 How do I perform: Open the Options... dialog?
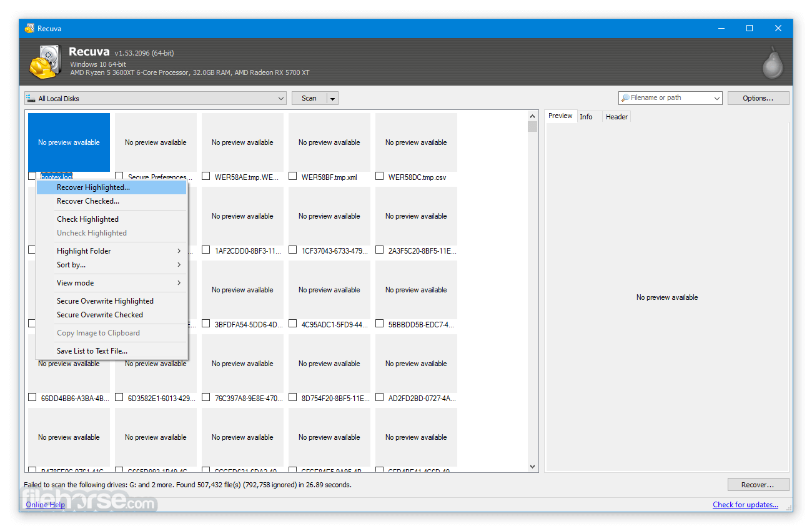point(758,98)
